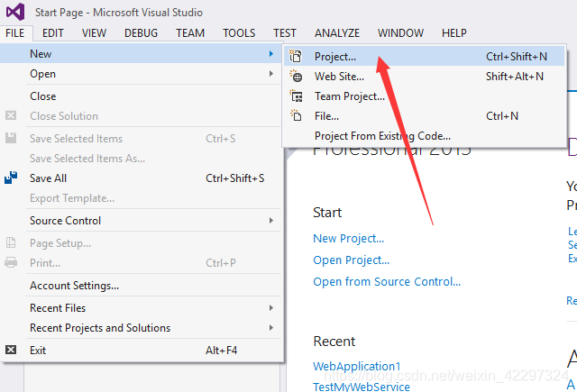Open the FILE menu
Viewport: 577px width, 392px height.
15,33
